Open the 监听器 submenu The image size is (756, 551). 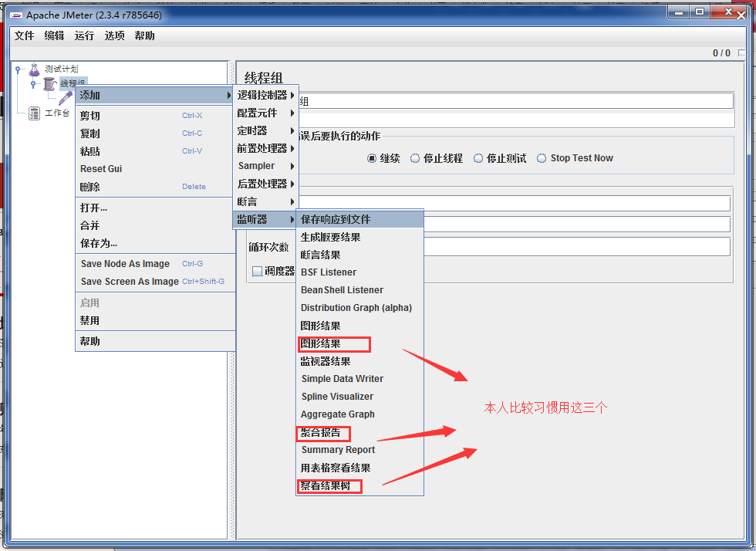pos(265,219)
